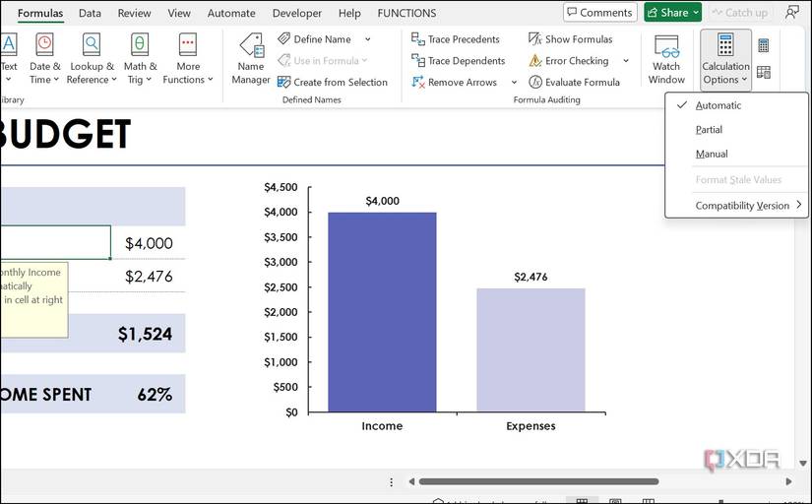Open the Comments pane
The image size is (812, 504).
coord(599,13)
